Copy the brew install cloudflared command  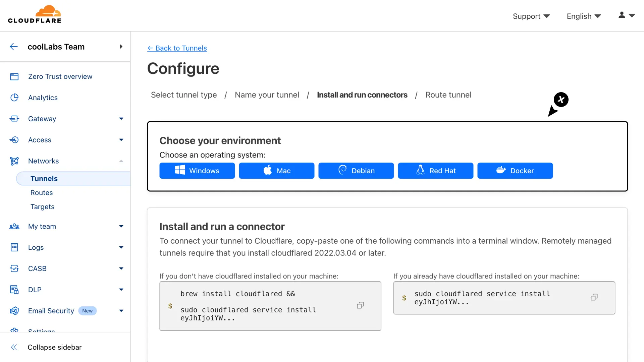click(x=360, y=305)
